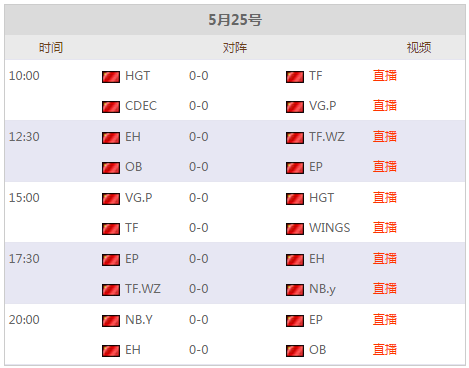Open the 直播 link for TF vs WINGS
The height and width of the screenshot is (368, 469).
coord(385,228)
